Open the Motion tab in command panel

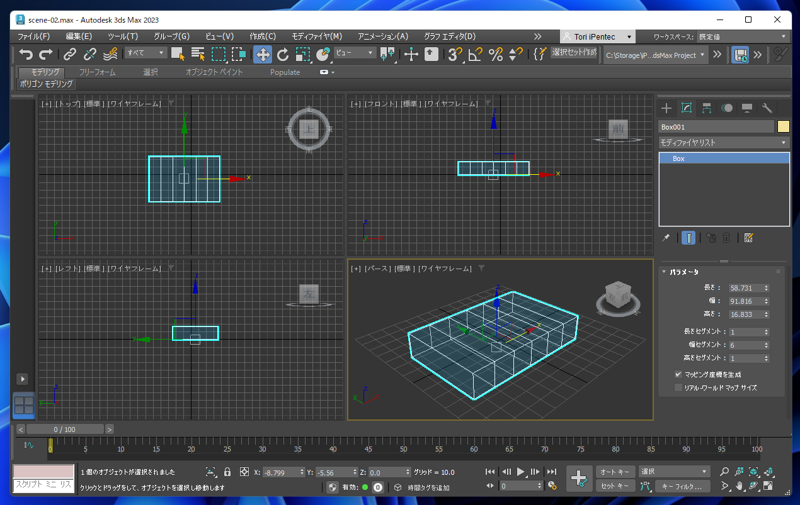click(x=727, y=108)
